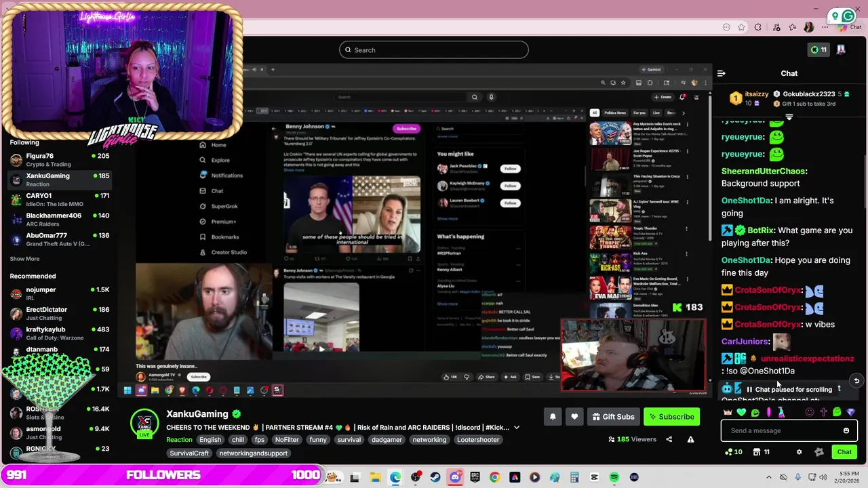Open chat settings gear icon
Viewport: 868px width, 488px height.
pos(799,452)
